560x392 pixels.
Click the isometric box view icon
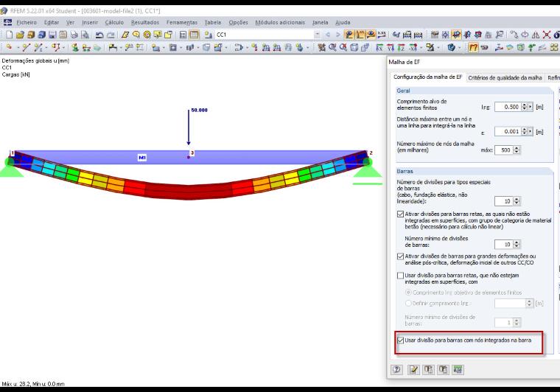[x=354, y=47]
